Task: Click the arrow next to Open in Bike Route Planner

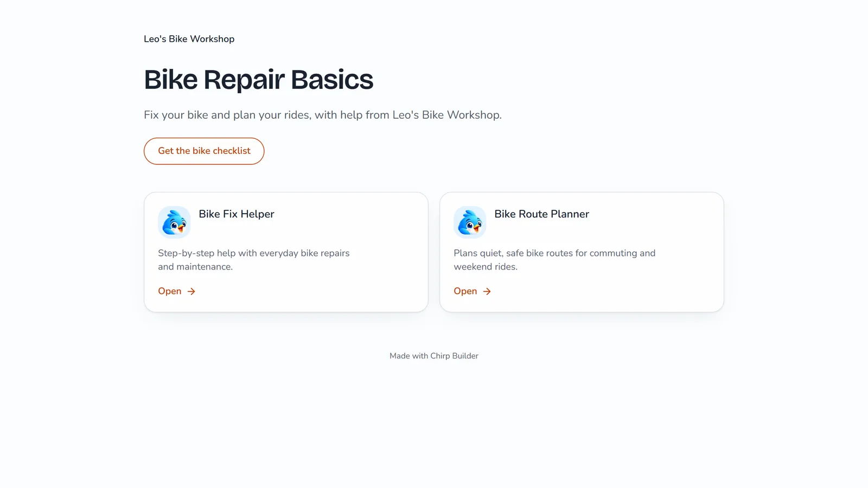Action: 487,292
